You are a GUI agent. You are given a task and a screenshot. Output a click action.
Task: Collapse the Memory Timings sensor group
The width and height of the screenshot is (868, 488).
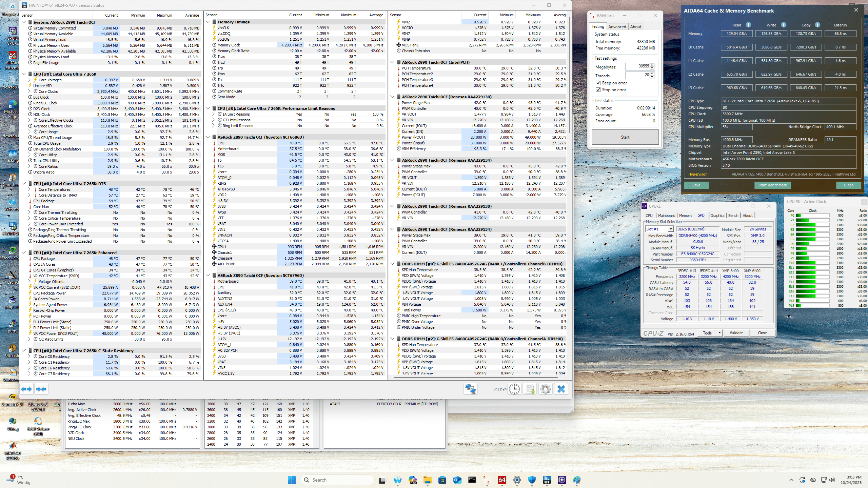pyautogui.click(x=208, y=22)
